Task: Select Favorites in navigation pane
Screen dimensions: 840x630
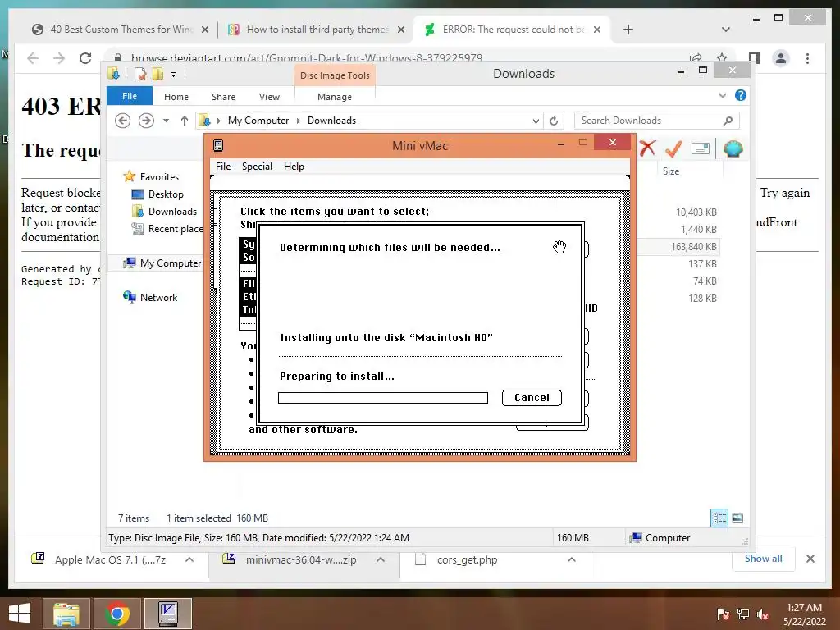Action: pos(159,177)
